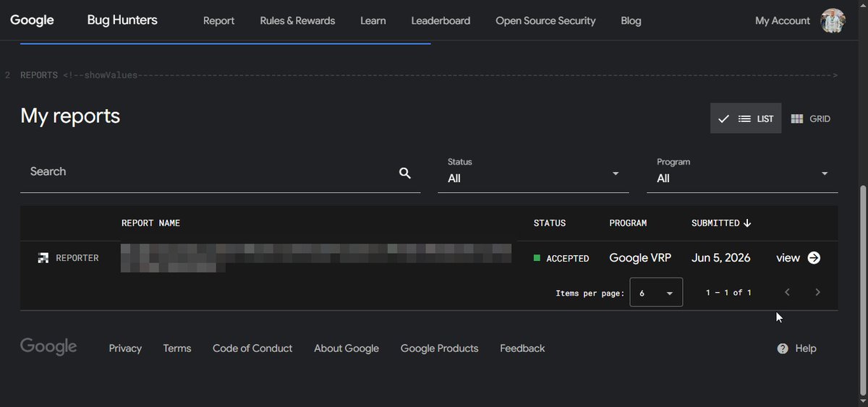Click the Help question mark icon

(x=783, y=348)
